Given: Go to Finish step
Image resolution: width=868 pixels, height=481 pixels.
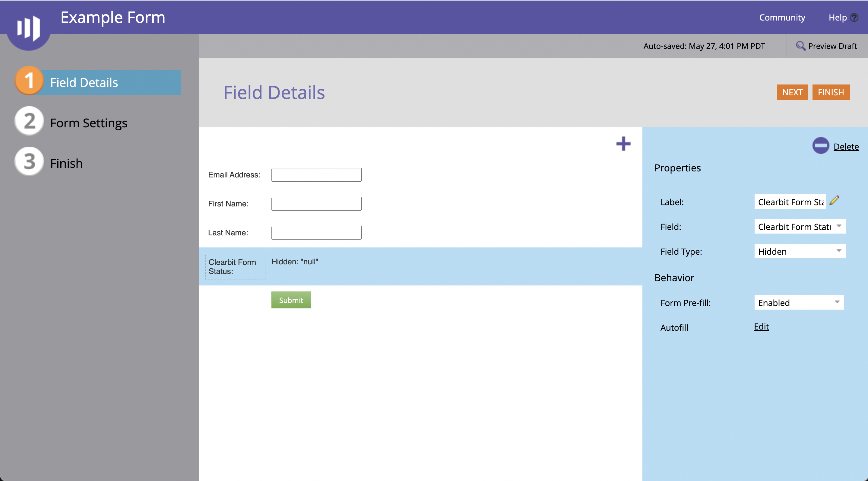Looking at the screenshot, I should click(66, 164).
